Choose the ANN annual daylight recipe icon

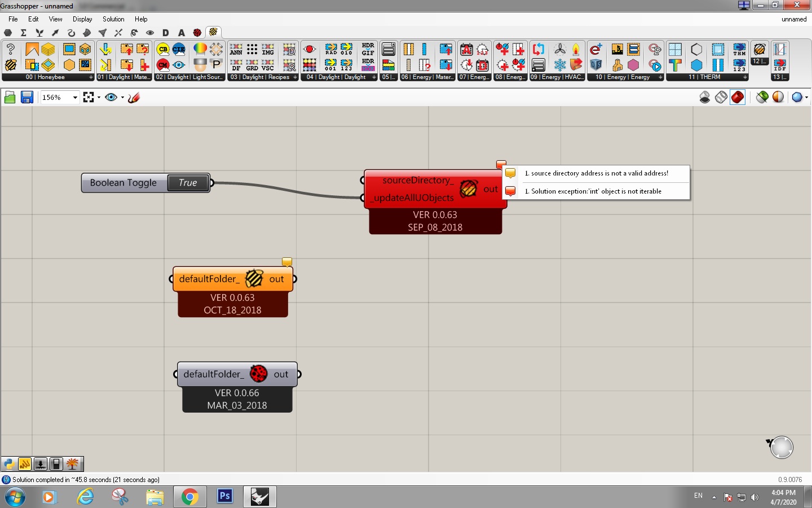(236, 49)
